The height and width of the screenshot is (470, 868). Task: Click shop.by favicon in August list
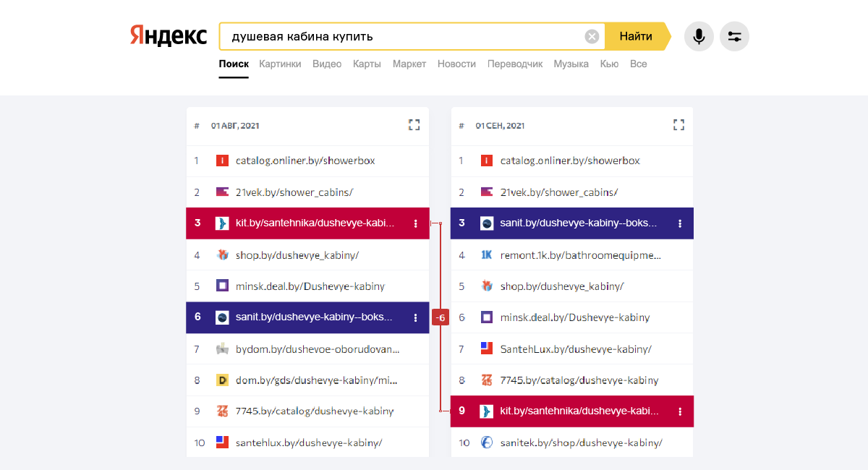point(222,255)
